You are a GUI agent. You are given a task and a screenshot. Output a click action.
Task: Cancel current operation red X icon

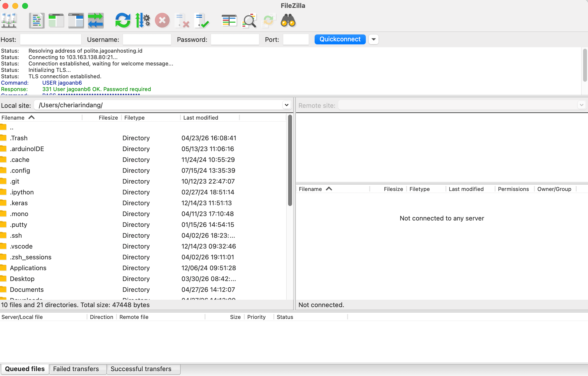[x=162, y=21]
